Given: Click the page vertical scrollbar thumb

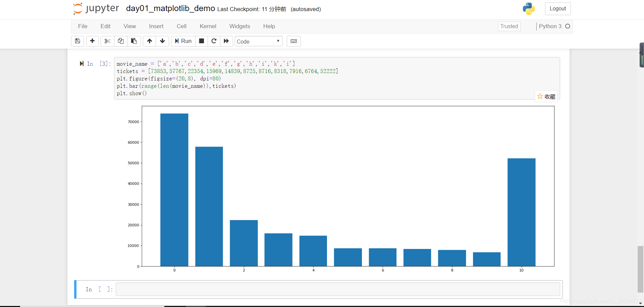Looking at the screenshot, I should pos(640,269).
